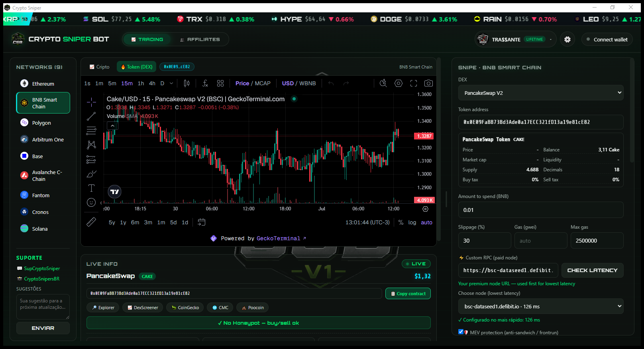The width and height of the screenshot is (644, 349).
Task: Click the suggestion text area
Action: click(x=43, y=307)
